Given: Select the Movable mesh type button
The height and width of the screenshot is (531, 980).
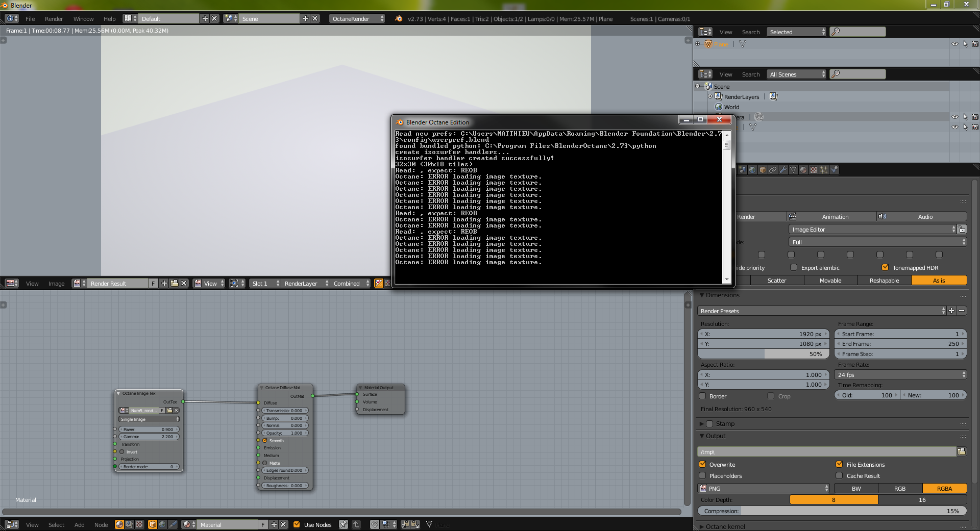Looking at the screenshot, I should click(x=830, y=281).
